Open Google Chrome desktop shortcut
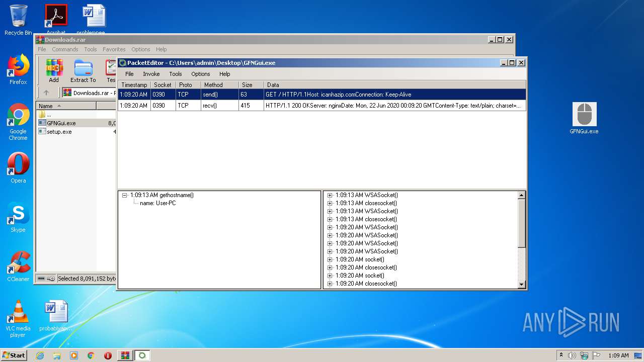 (x=18, y=122)
